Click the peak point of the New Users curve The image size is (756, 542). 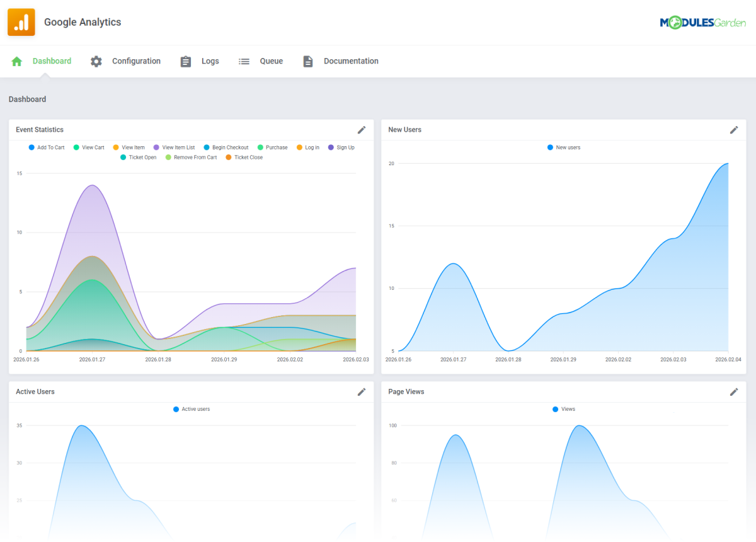(x=728, y=164)
